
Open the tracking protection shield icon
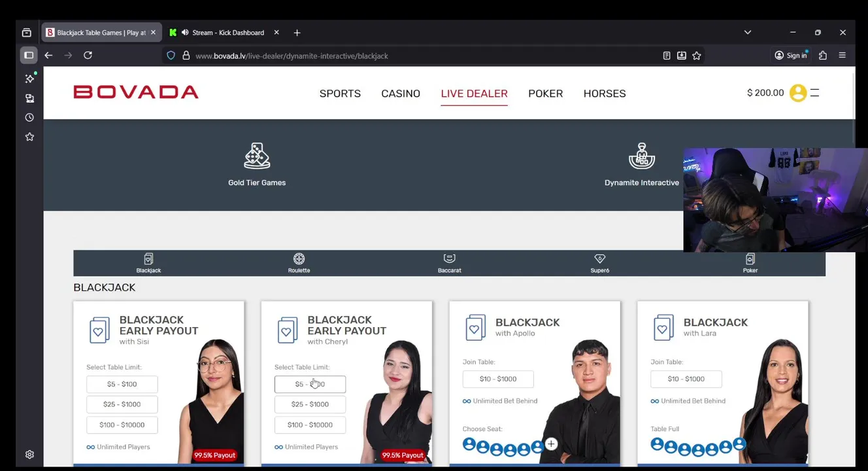click(171, 56)
